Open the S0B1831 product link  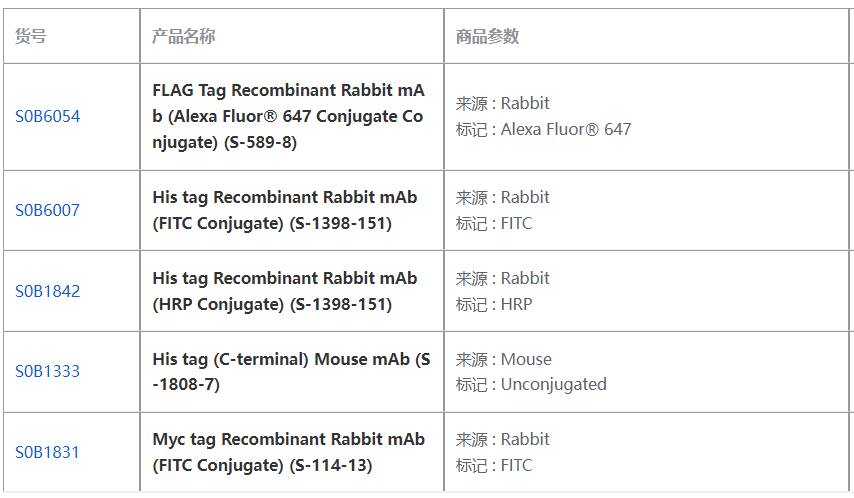[x=47, y=452]
